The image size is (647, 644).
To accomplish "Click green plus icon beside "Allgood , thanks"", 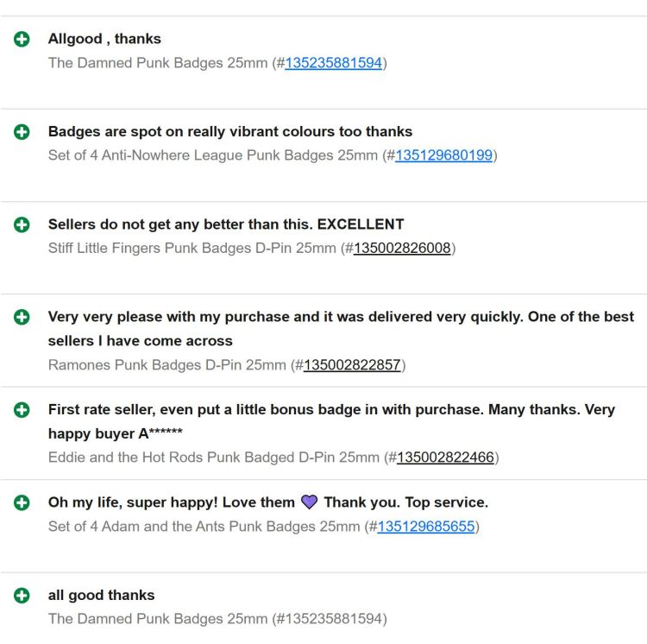I will click(x=22, y=39).
